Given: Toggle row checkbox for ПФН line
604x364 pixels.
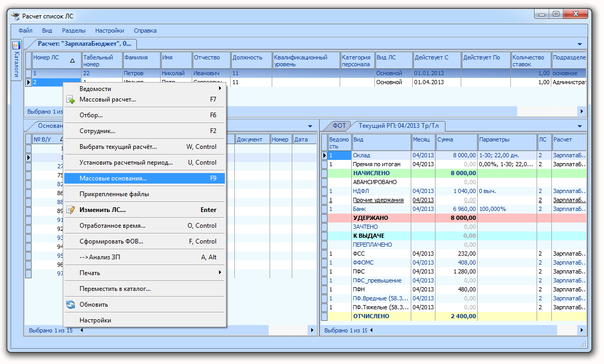Looking at the screenshot, I should click(324, 289).
